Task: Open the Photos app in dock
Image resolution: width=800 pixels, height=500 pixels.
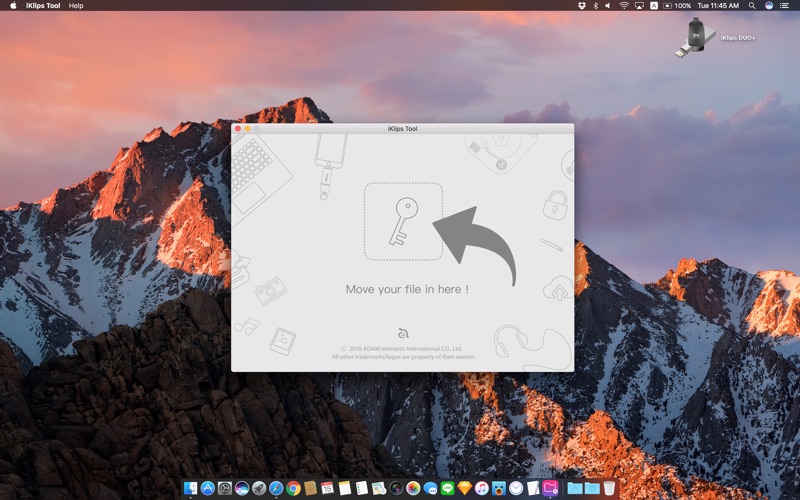Action: (413, 488)
